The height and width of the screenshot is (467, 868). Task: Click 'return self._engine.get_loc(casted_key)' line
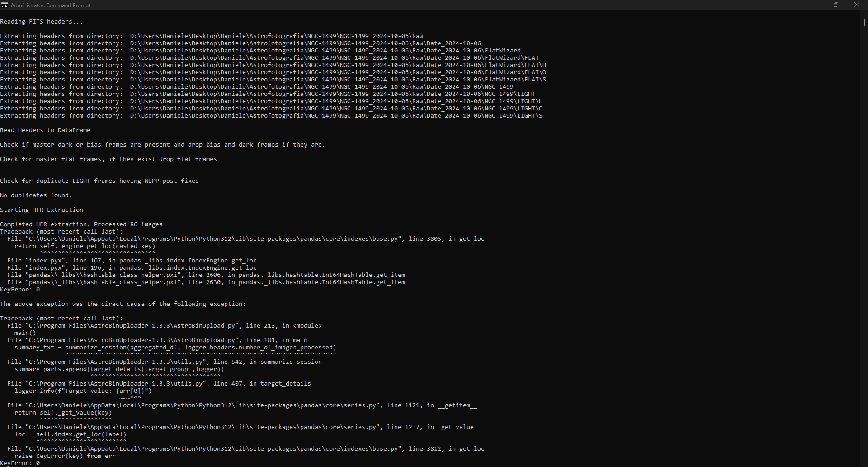click(85, 246)
